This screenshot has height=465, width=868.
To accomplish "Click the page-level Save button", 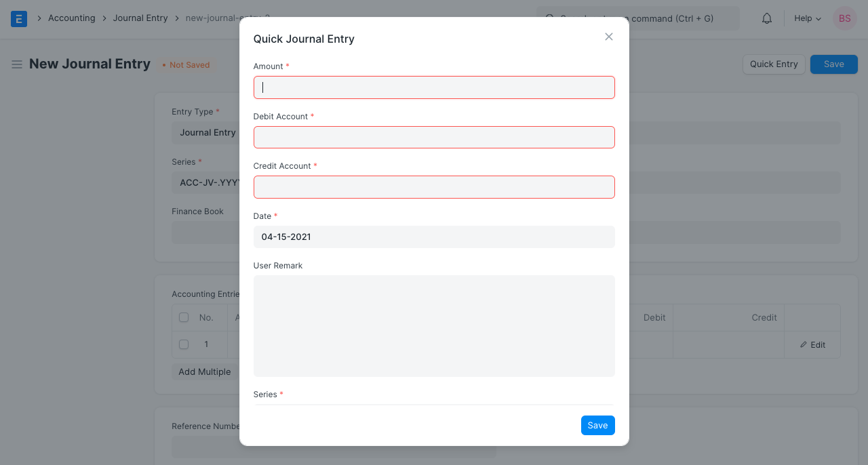I will pyautogui.click(x=833, y=64).
